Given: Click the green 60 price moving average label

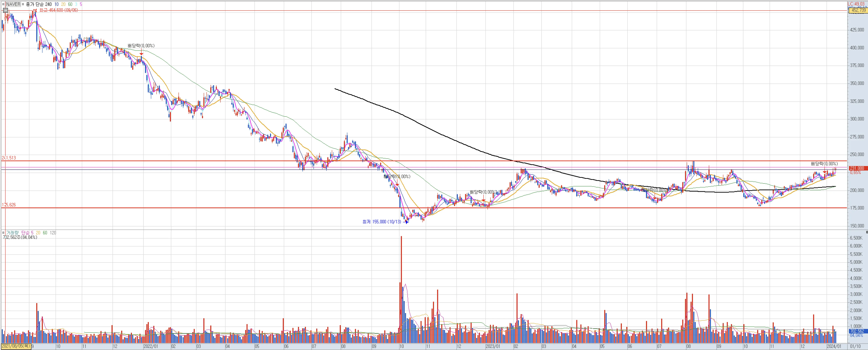Looking at the screenshot, I should (x=70, y=4).
